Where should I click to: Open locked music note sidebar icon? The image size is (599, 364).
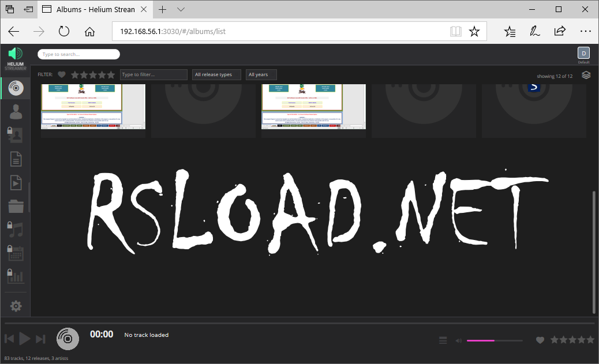15,230
